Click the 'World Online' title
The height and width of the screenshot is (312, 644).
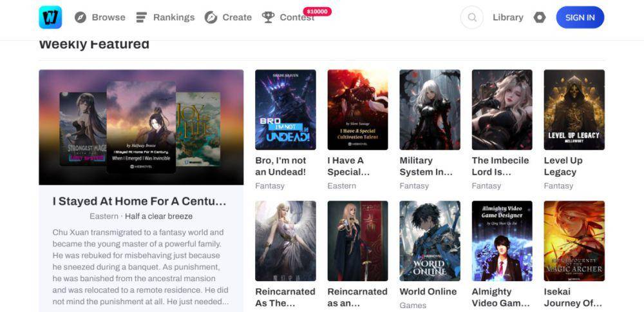(x=428, y=291)
